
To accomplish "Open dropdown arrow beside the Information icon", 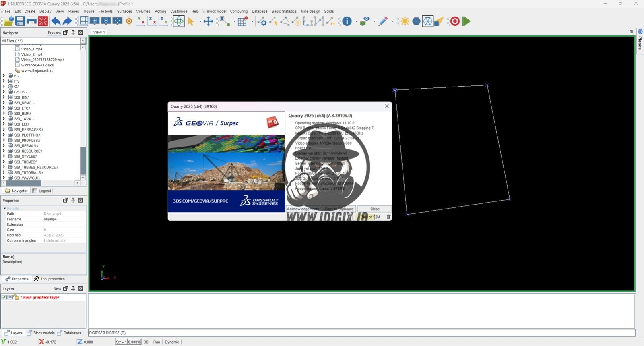I will pos(356,21).
